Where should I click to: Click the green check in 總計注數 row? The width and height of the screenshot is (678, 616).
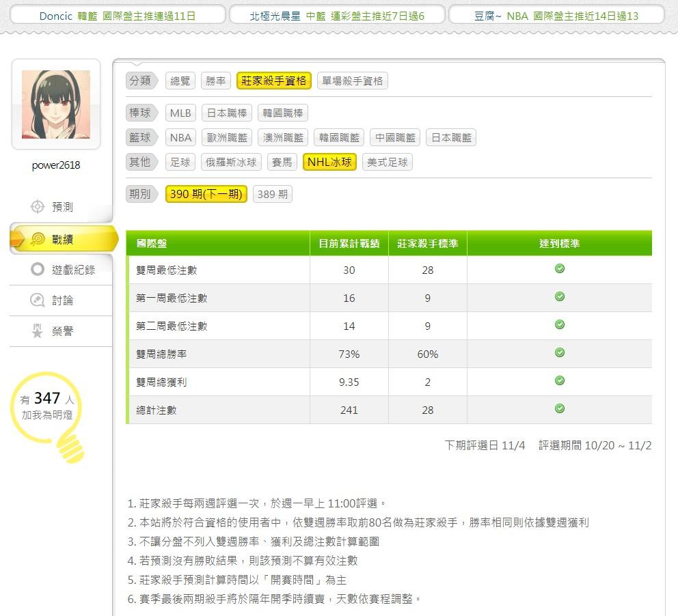(560, 408)
